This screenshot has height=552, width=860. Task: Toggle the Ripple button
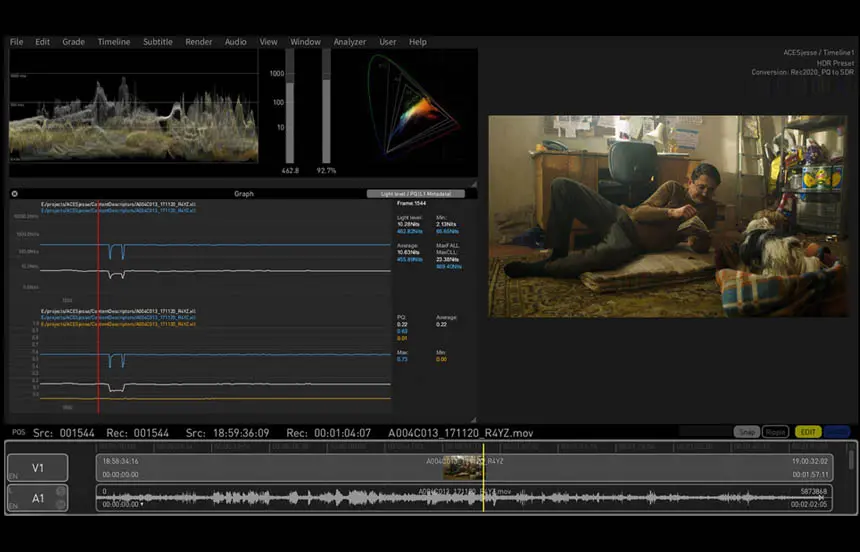pos(775,432)
